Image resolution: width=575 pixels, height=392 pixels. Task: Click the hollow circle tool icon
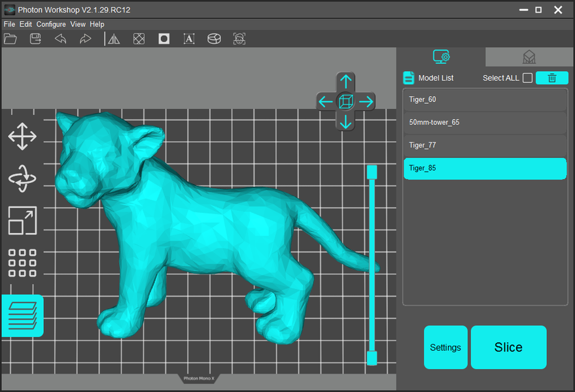pyautogui.click(x=164, y=39)
